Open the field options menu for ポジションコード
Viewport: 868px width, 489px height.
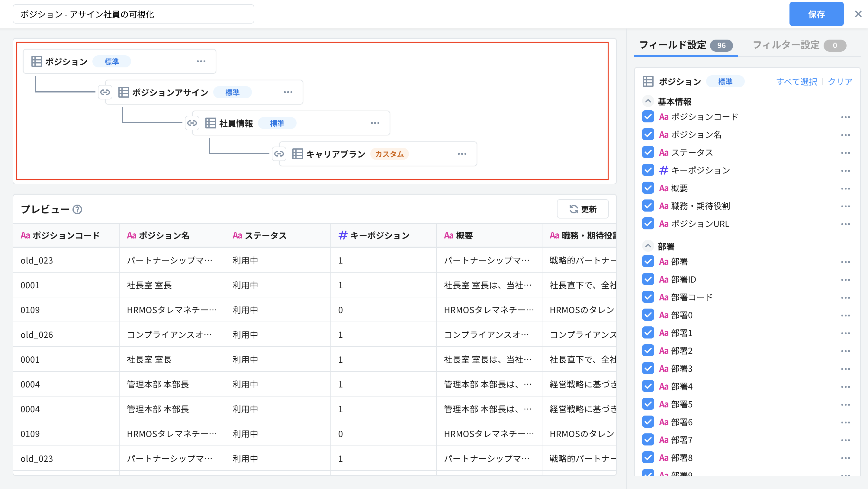(846, 117)
